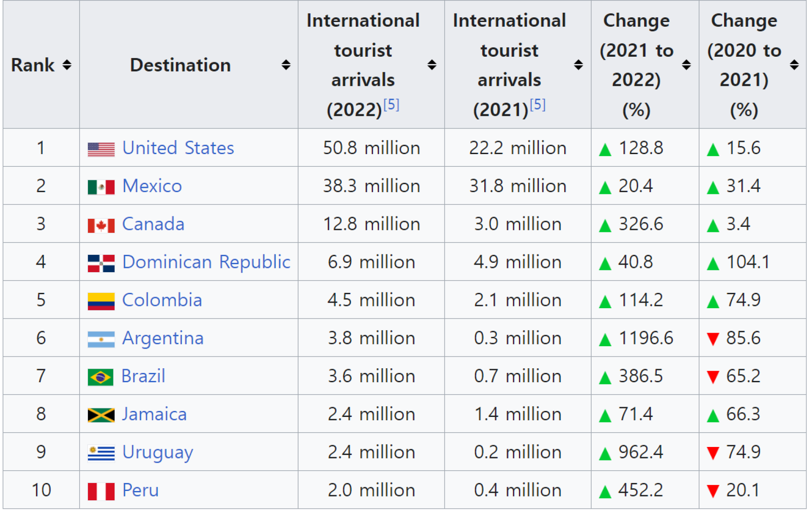
Task: Sort by 2021 tourist arrivals arrows
Action: [x=578, y=65]
